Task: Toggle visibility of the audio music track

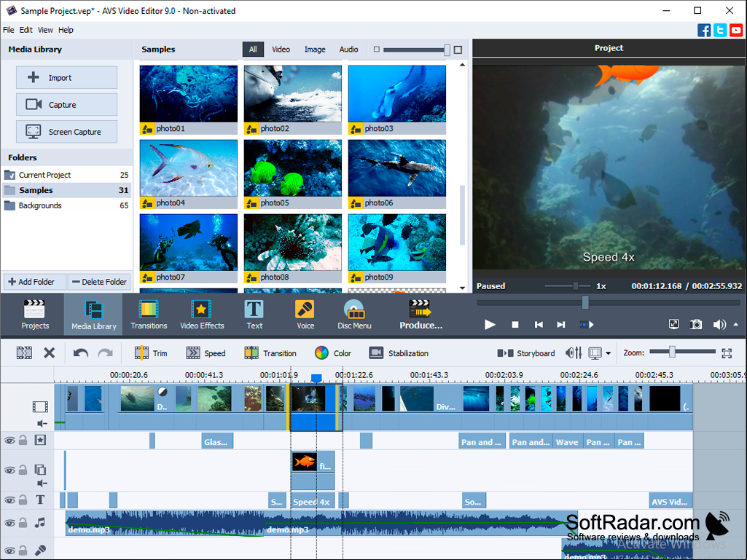Action: click(9, 523)
